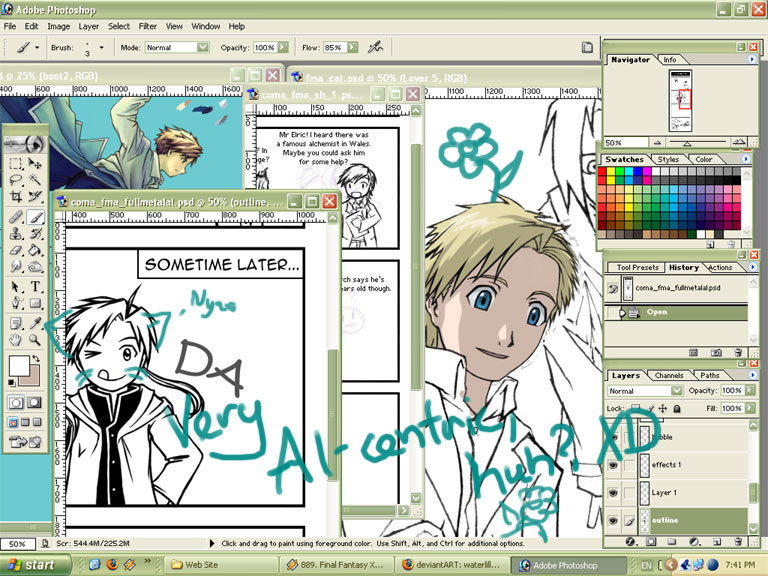Select the Sponge tool
This screenshot has width=768, height=576.
[x=35, y=267]
